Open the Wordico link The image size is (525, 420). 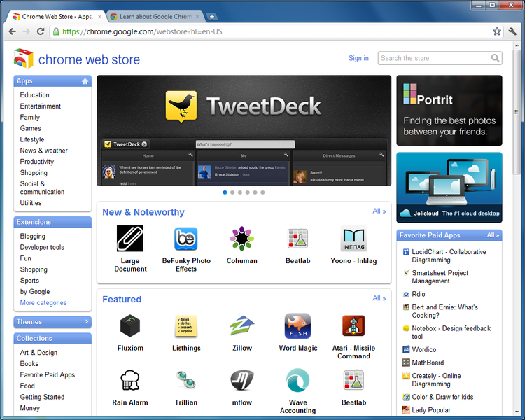[x=424, y=350]
